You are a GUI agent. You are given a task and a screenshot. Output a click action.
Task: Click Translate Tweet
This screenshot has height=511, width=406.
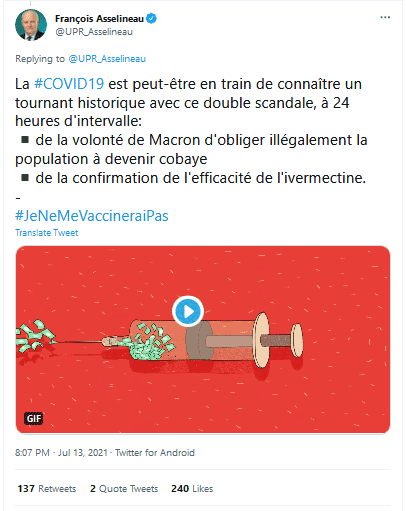pos(47,233)
